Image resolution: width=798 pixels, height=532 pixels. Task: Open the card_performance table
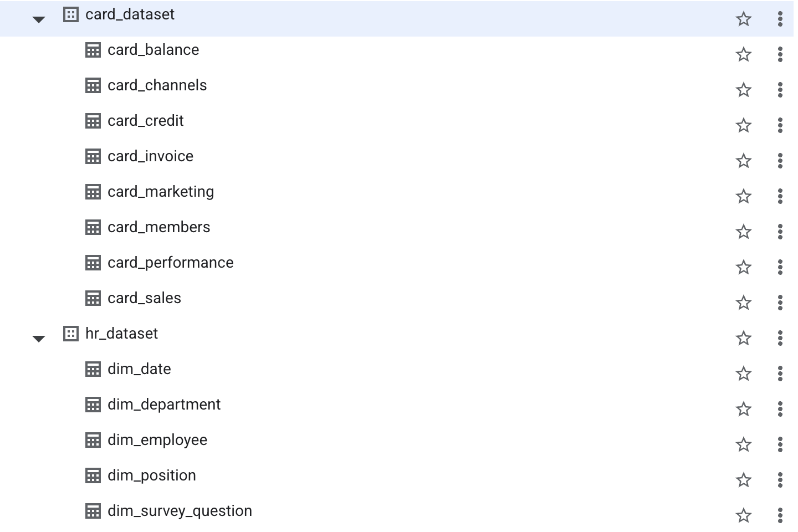[x=171, y=263]
